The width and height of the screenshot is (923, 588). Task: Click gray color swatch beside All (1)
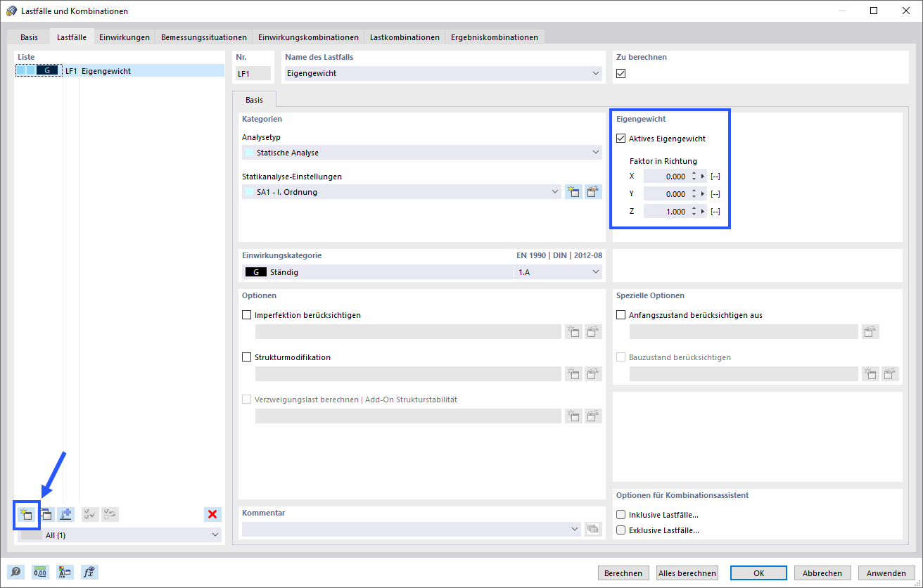[31, 535]
